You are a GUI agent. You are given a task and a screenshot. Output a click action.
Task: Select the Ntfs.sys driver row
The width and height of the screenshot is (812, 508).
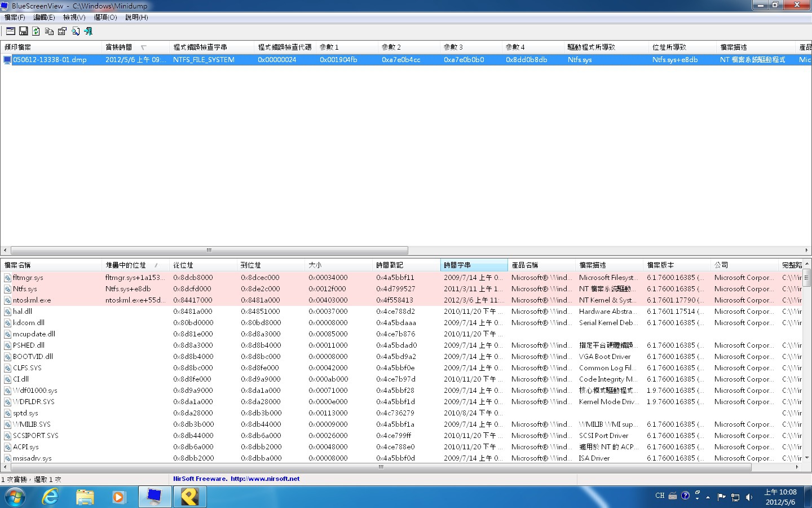[25, 289]
